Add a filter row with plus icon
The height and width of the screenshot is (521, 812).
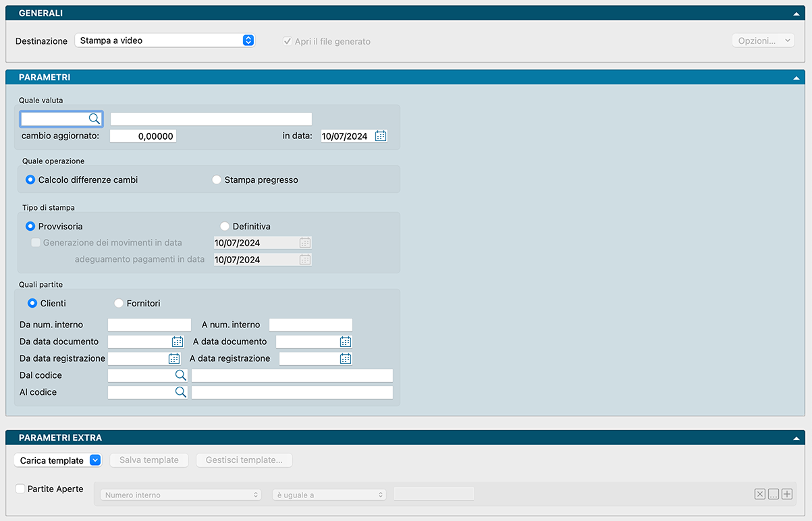(x=787, y=495)
